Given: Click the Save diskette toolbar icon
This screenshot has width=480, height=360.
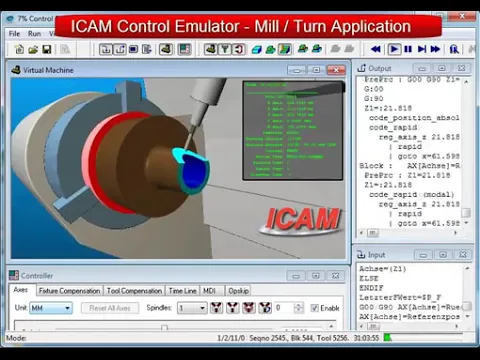Looking at the screenshot, I should pyautogui.click(x=47, y=49).
